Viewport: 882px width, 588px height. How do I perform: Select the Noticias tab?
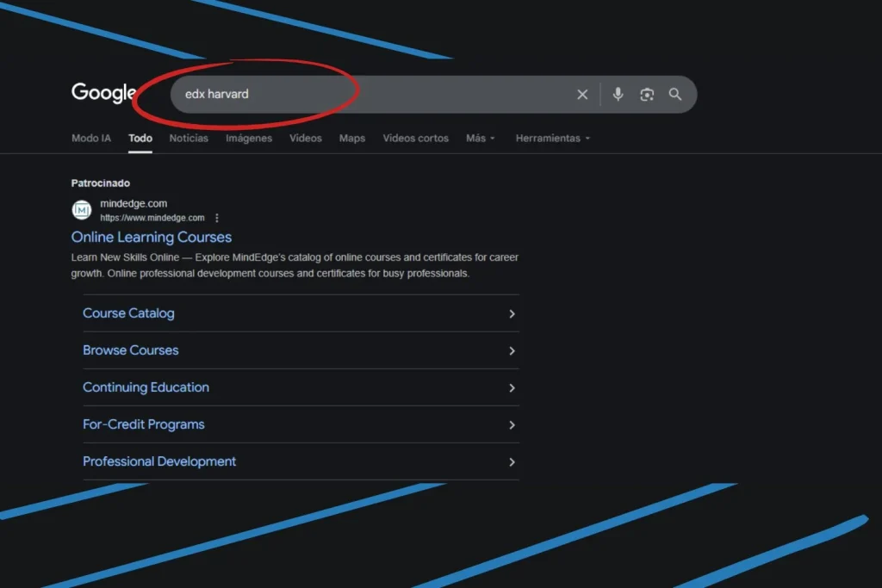pos(189,138)
